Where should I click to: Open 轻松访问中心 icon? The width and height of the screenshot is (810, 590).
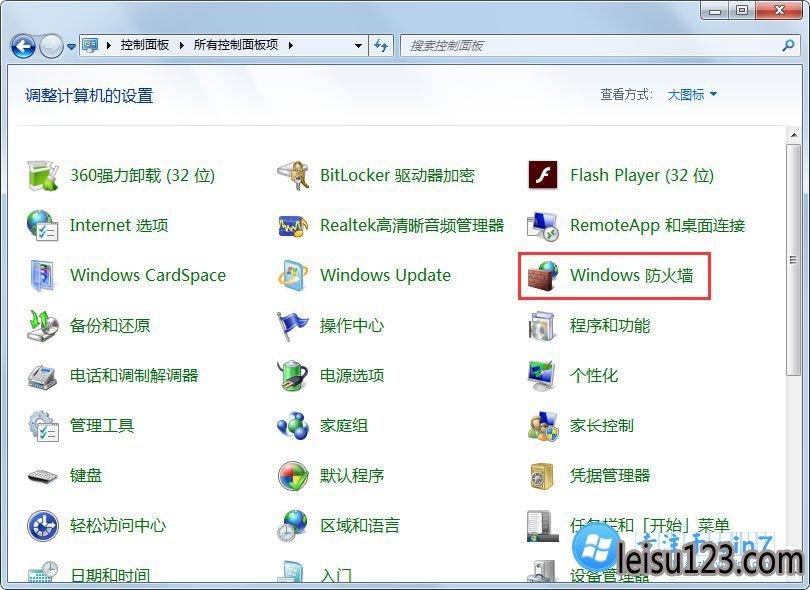click(x=43, y=525)
